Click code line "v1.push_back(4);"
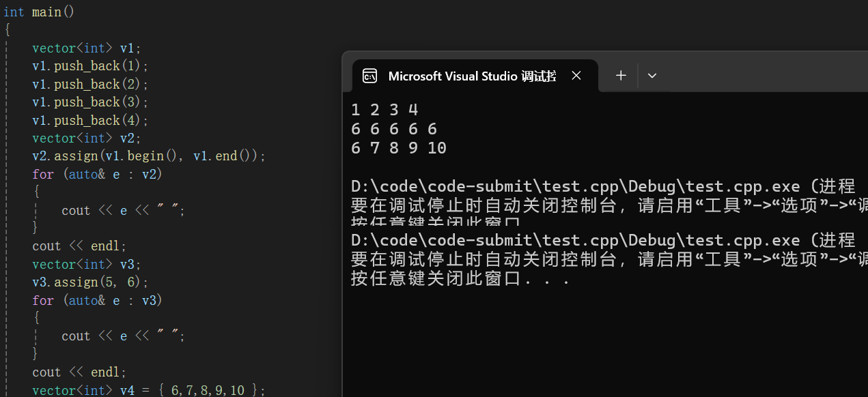 (x=90, y=121)
